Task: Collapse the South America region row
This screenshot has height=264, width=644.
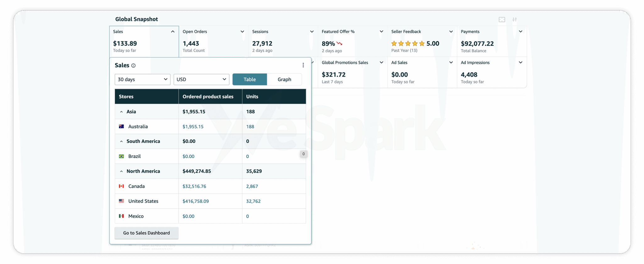Action: (121, 142)
